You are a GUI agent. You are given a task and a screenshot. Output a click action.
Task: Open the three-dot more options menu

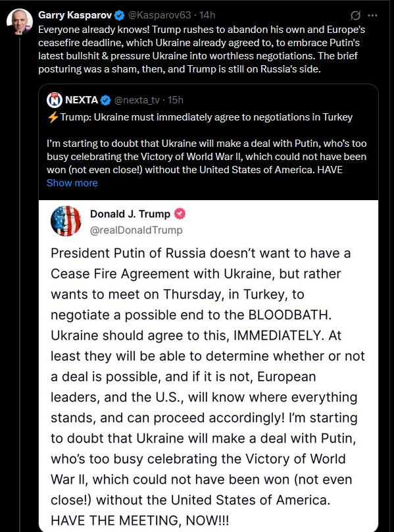click(x=372, y=15)
